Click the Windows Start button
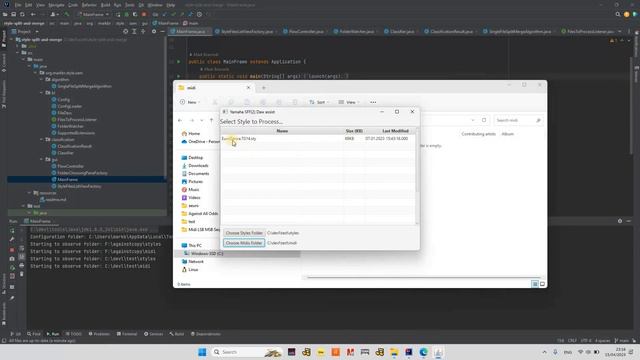The image size is (640, 360). (x=202, y=352)
